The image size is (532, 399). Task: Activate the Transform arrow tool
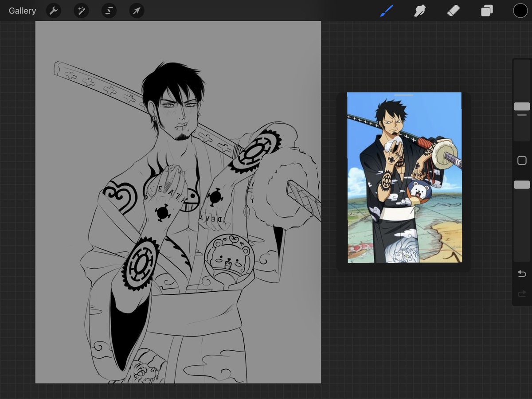[137, 11]
